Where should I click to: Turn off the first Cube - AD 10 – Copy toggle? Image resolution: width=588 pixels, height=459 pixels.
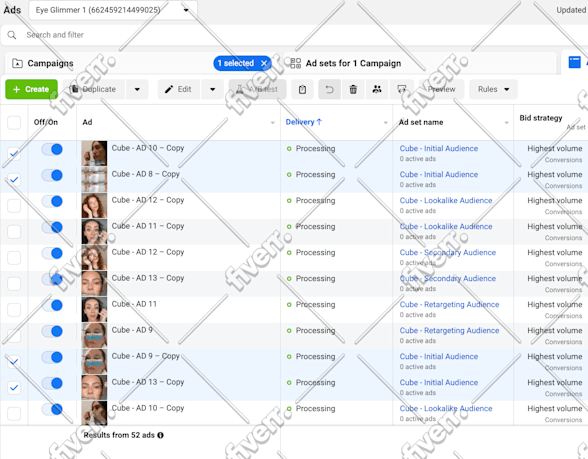52,149
